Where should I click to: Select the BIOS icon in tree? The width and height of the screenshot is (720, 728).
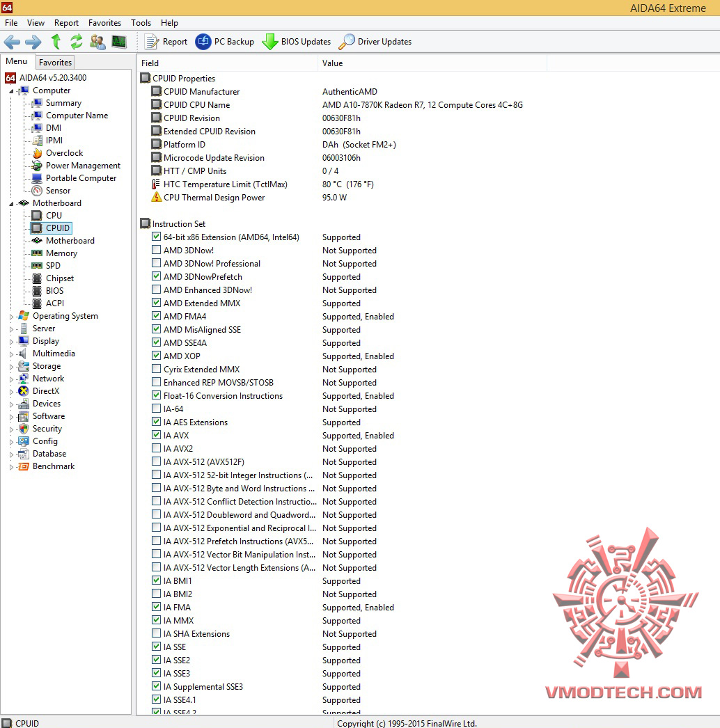(x=37, y=291)
